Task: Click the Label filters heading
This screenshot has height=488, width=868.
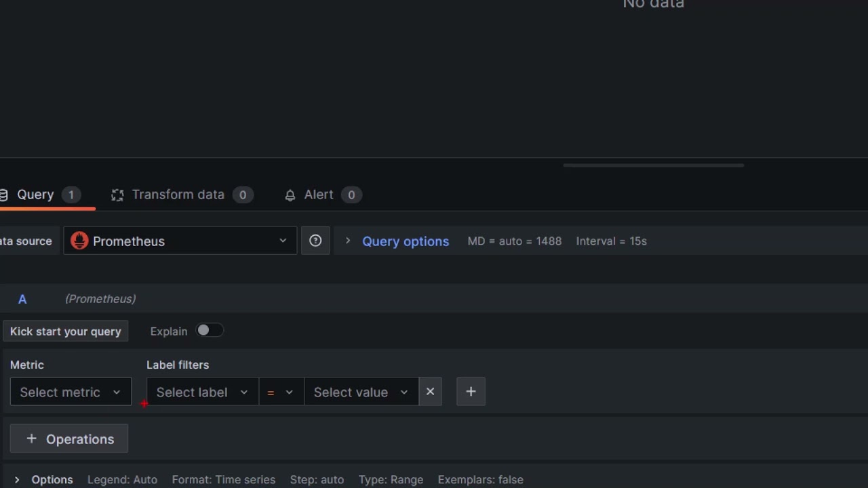Action: coord(178,365)
